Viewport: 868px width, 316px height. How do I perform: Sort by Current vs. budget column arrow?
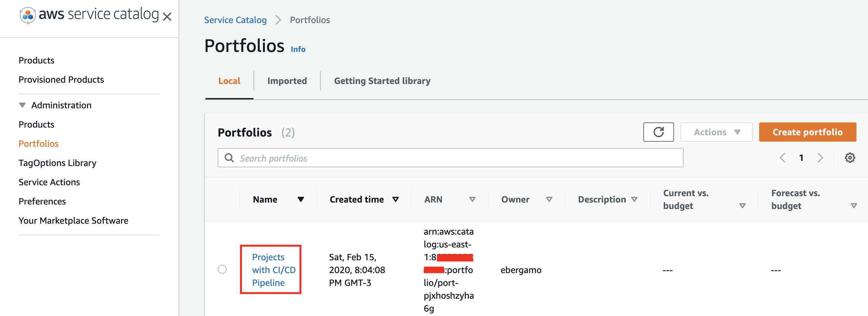click(742, 206)
